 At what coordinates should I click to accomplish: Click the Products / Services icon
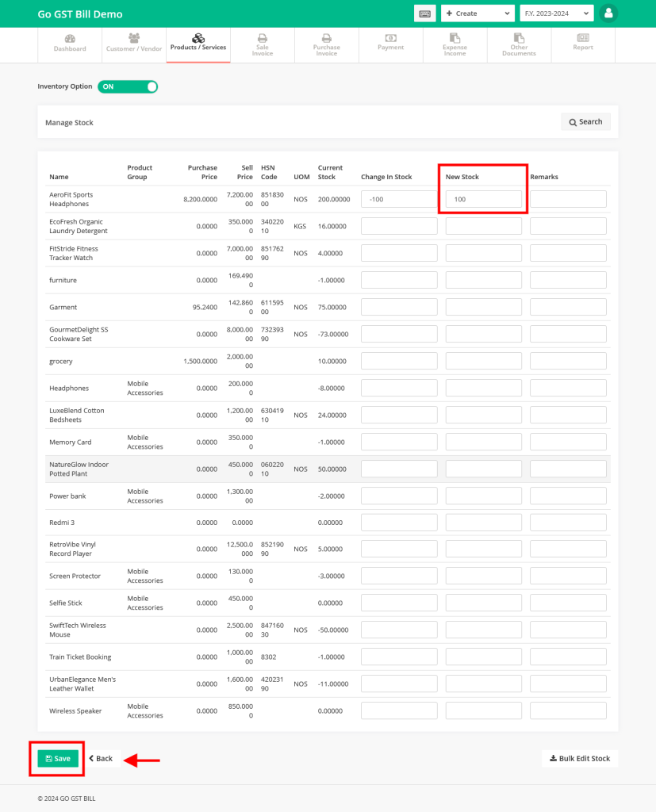[x=198, y=45]
